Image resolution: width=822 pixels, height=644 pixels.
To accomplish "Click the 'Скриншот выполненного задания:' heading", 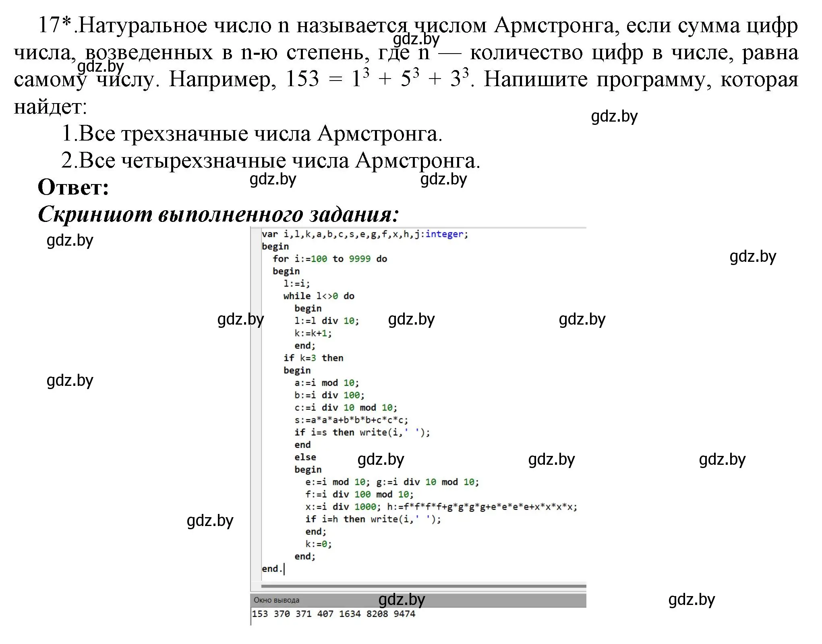I will (218, 214).
